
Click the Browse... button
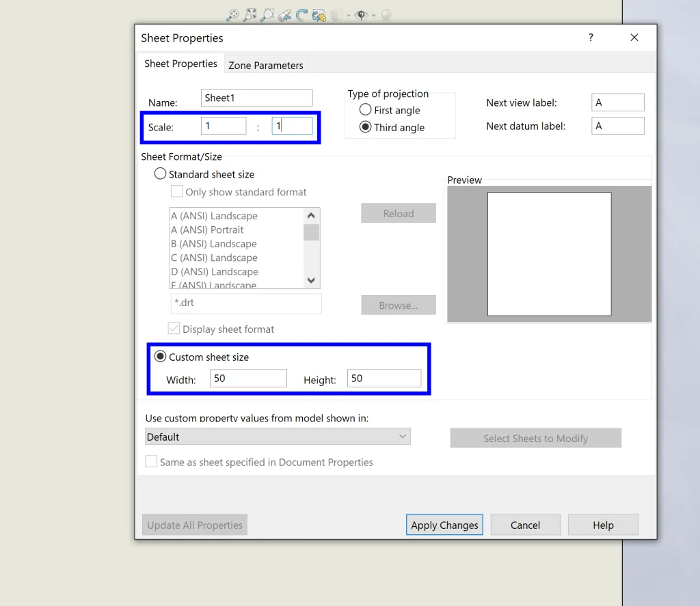[399, 305]
